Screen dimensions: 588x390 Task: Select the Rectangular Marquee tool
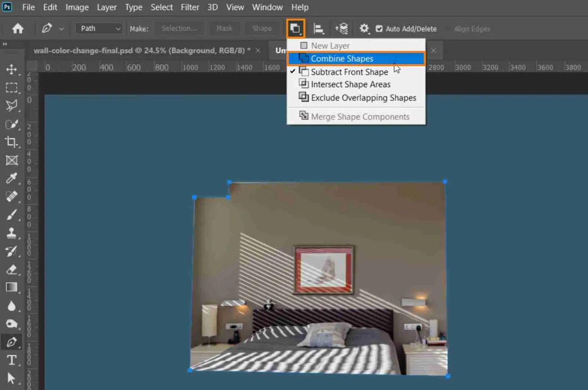point(12,87)
